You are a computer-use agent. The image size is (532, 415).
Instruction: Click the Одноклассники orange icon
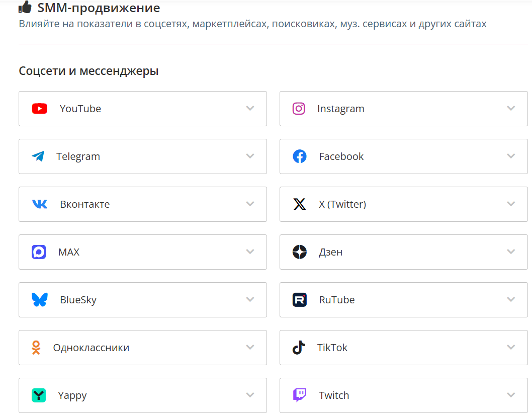pyautogui.click(x=36, y=348)
